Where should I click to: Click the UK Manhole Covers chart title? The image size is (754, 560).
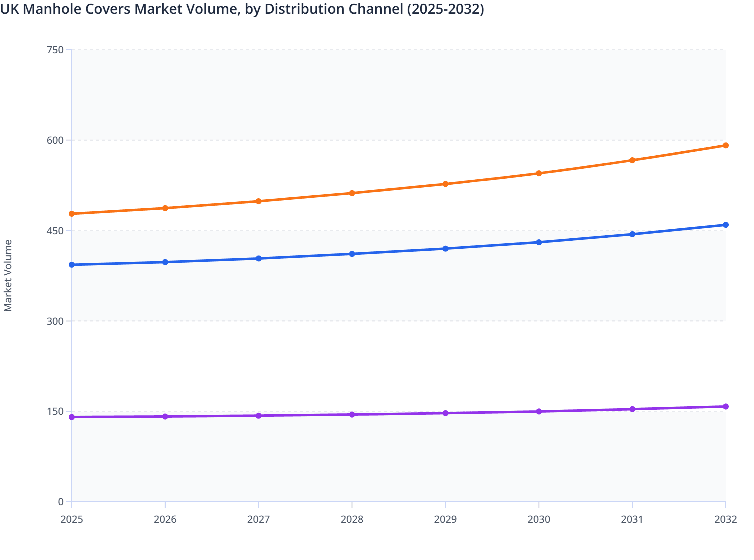242,9
